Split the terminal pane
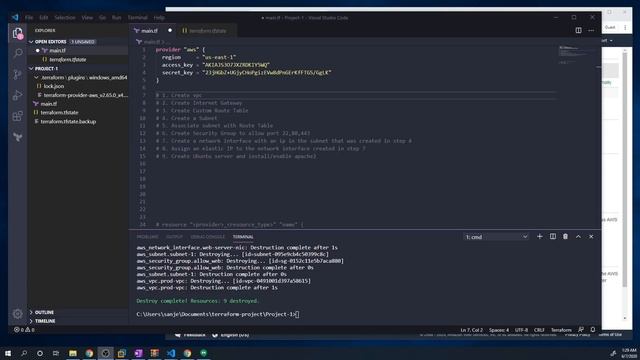Image resolution: width=640 pixels, height=360 pixels. pyautogui.click(x=553, y=236)
